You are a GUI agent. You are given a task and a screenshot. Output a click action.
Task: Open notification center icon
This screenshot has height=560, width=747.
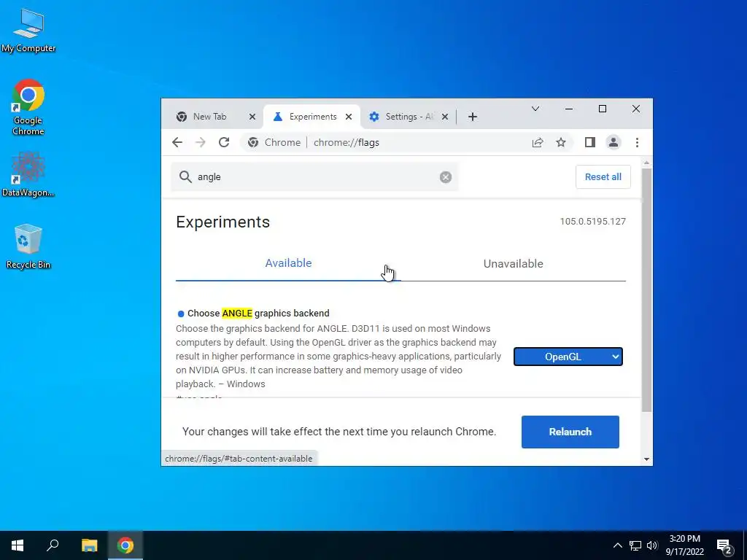click(x=724, y=546)
